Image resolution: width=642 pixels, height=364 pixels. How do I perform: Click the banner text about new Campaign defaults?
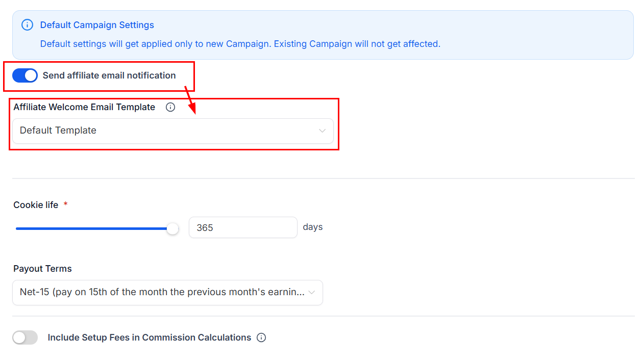point(240,44)
